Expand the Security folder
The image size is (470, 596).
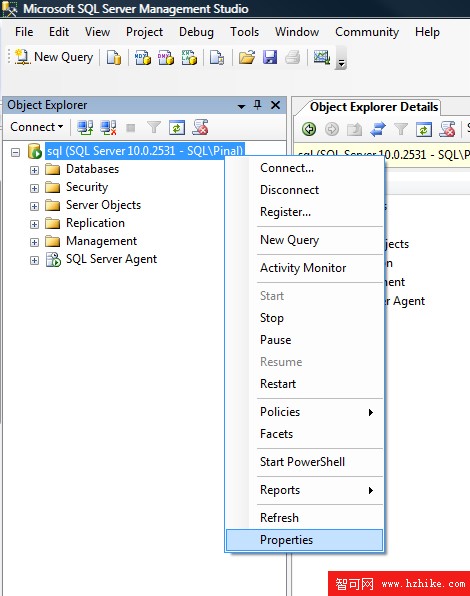click(x=34, y=188)
